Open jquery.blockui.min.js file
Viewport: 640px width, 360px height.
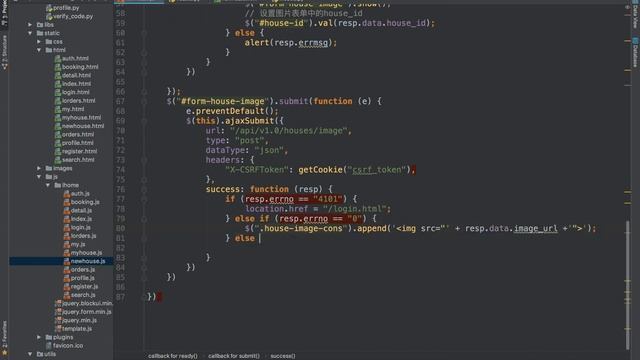(x=84, y=303)
